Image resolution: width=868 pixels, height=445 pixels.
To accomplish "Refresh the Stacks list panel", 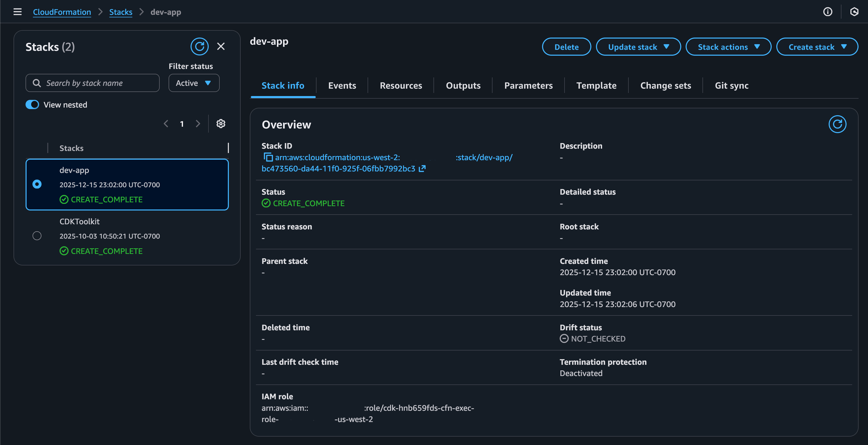I will point(200,46).
